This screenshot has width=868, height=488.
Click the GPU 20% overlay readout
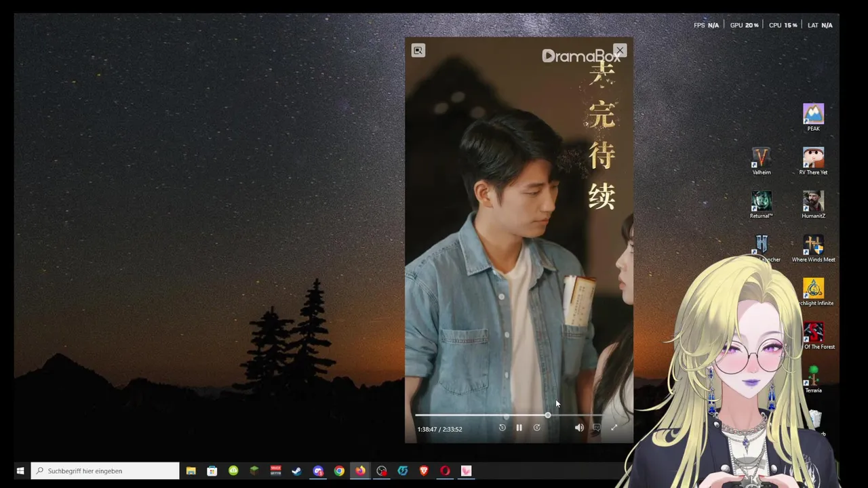pos(744,25)
